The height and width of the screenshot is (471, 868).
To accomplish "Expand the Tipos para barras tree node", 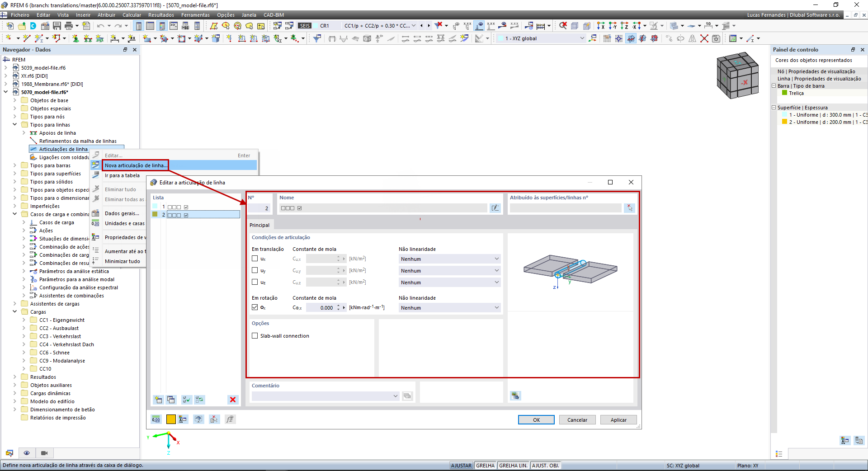I will click(x=15, y=165).
